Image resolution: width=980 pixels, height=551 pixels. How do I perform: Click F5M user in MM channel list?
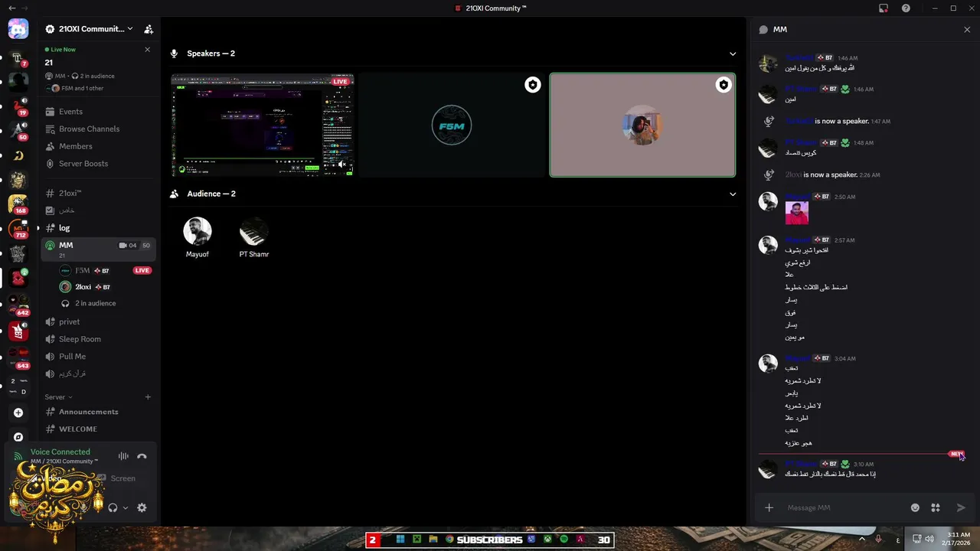[x=106, y=270]
